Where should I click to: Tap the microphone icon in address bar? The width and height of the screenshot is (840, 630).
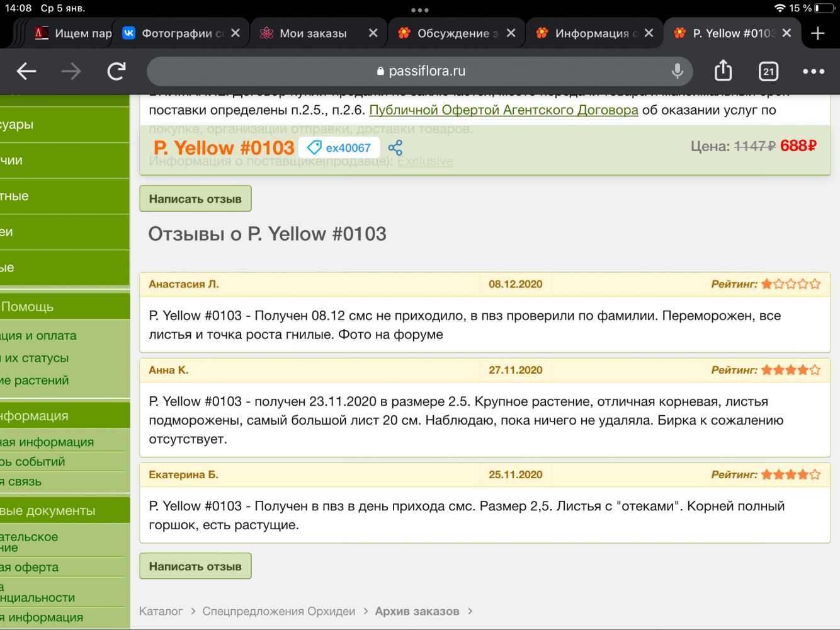tap(678, 71)
